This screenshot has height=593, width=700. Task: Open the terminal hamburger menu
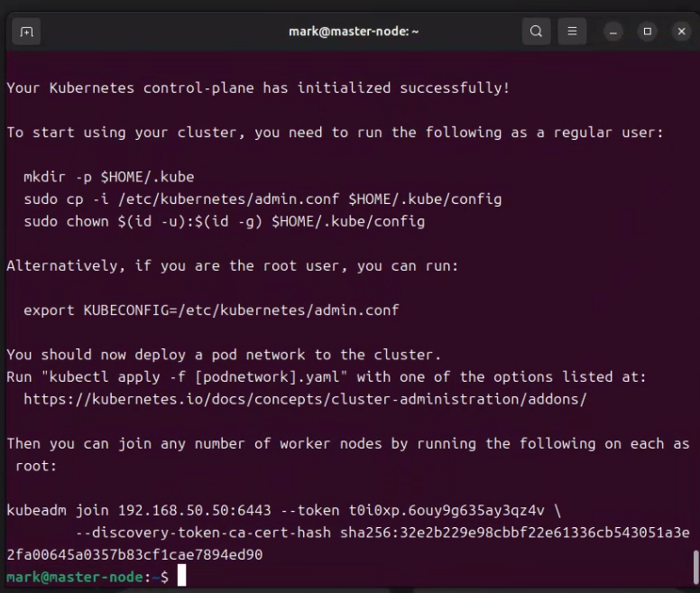[571, 32]
